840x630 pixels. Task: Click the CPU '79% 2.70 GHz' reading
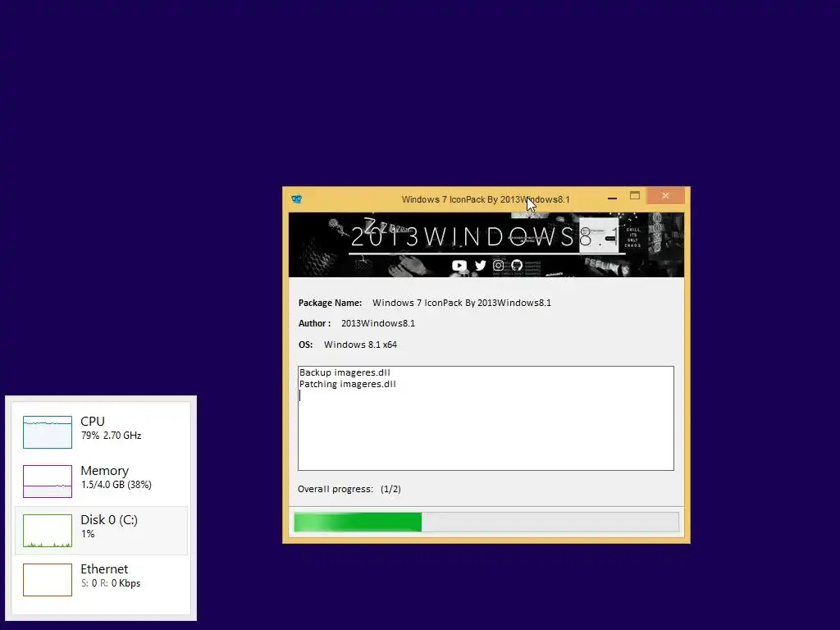click(x=112, y=436)
